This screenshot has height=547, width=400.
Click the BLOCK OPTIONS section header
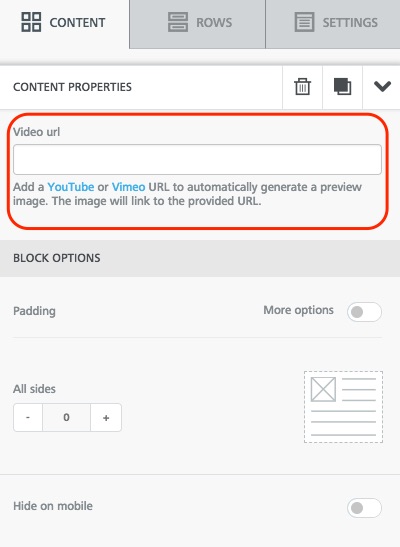coord(200,258)
